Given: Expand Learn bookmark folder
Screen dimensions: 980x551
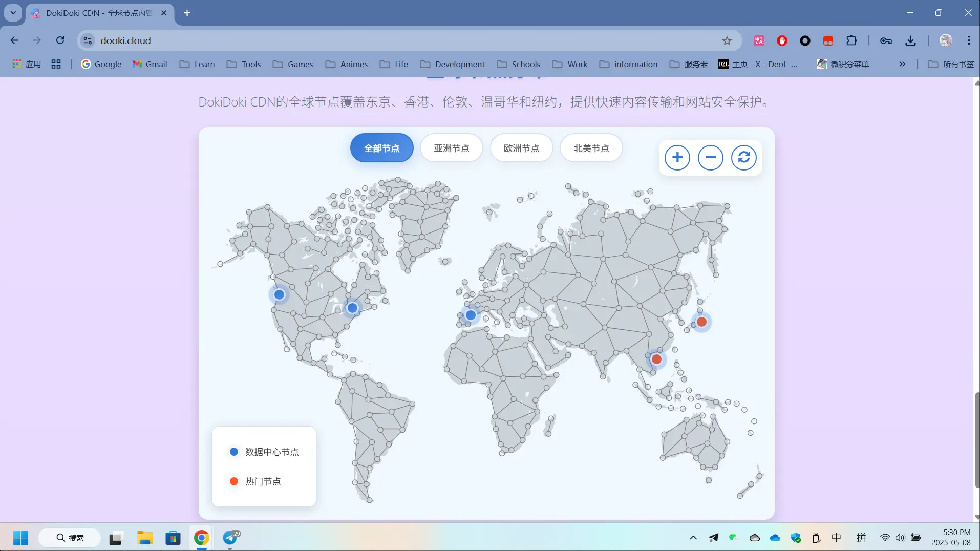Looking at the screenshot, I should click(x=197, y=64).
